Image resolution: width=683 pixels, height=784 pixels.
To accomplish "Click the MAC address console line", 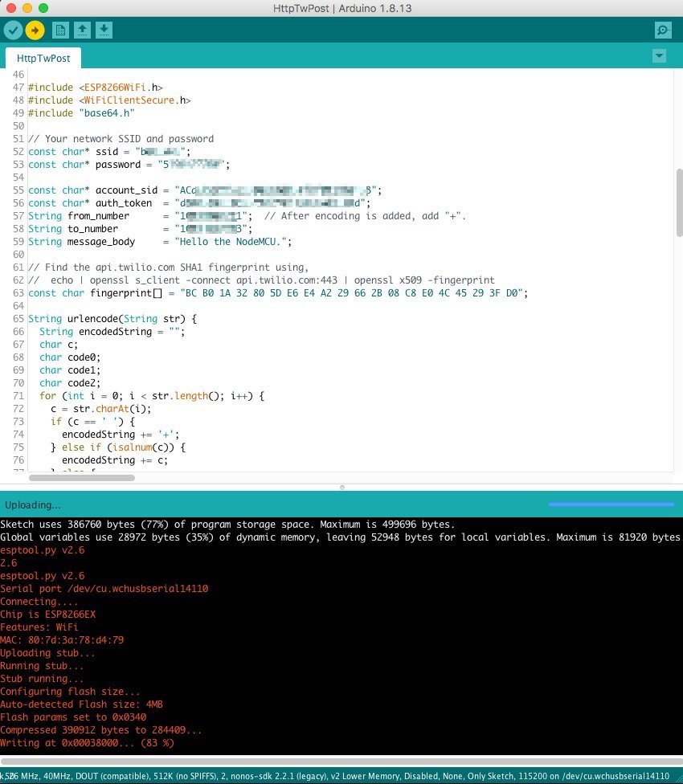I will [x=62, y=640].
